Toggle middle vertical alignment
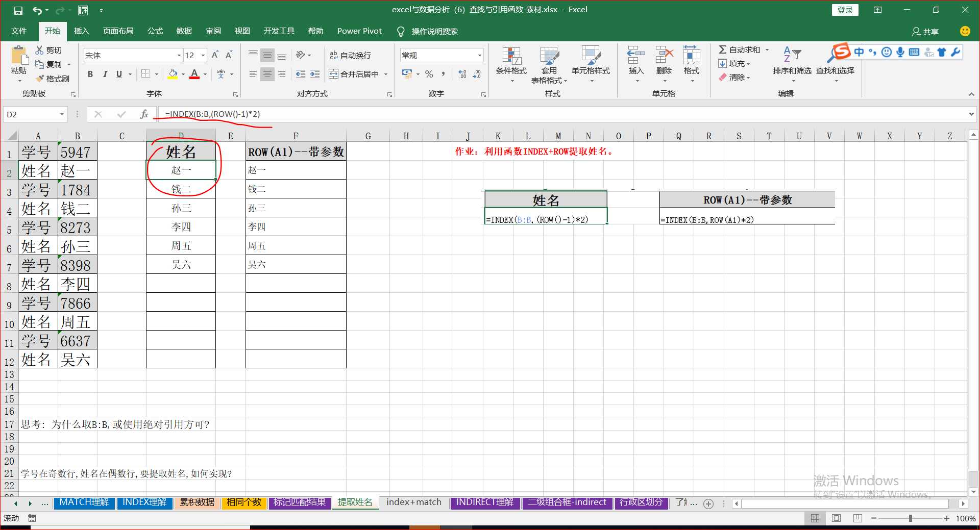 pos(267,55)
